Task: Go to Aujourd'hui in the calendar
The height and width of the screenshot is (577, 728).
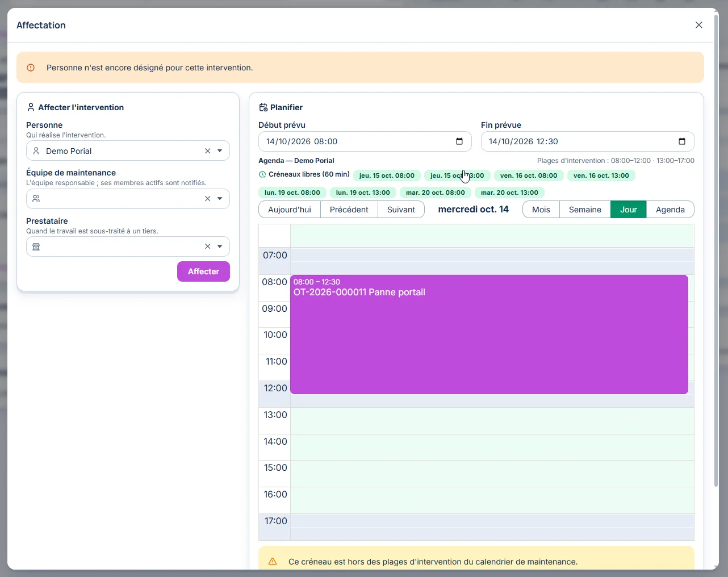Action: point(290,210)
